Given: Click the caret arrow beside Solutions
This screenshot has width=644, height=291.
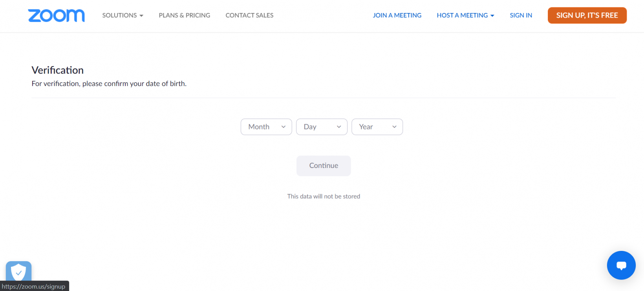Looking at the screenshot, I should [141, 16].
